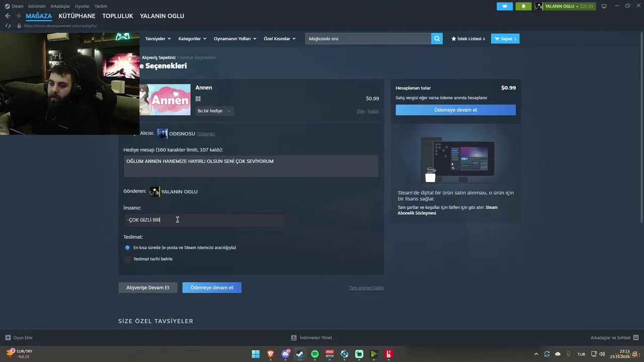Open friends list icon at bottom right
Image resolution: width=644 pixels, height=362 pixels.
tap(636, 338)
